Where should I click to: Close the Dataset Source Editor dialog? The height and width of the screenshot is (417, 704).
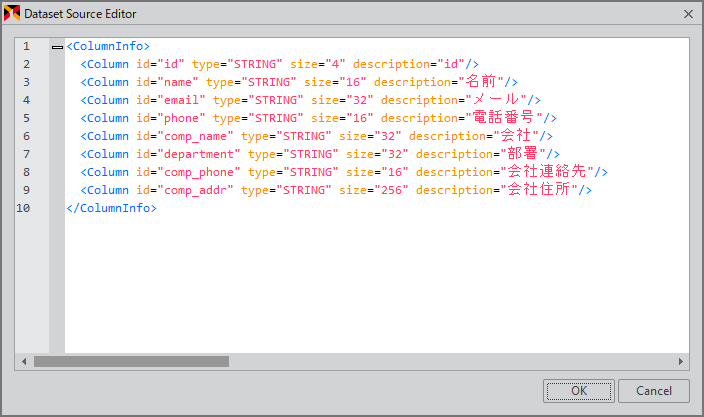[x=688, y=14]
